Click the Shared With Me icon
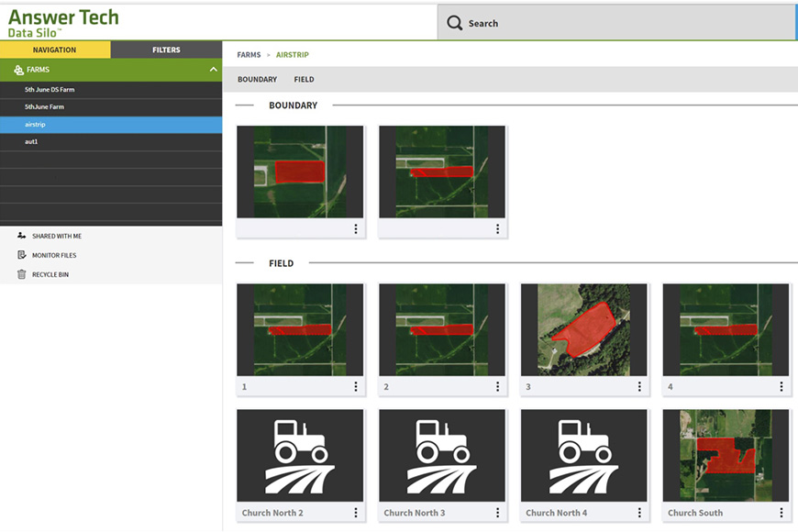Viewport: 798px width, 532px height. coord(21,236)
